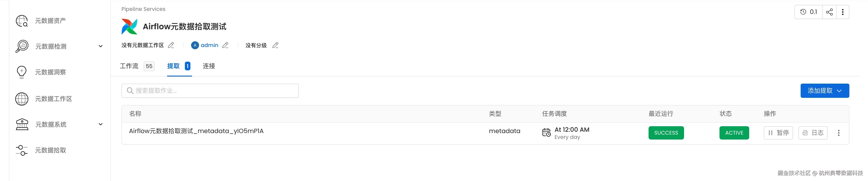The image size is (868, 181).
Task: Click the version history clock icon showing 0.1
Action: pyautogui.click(x=808, y=12)
